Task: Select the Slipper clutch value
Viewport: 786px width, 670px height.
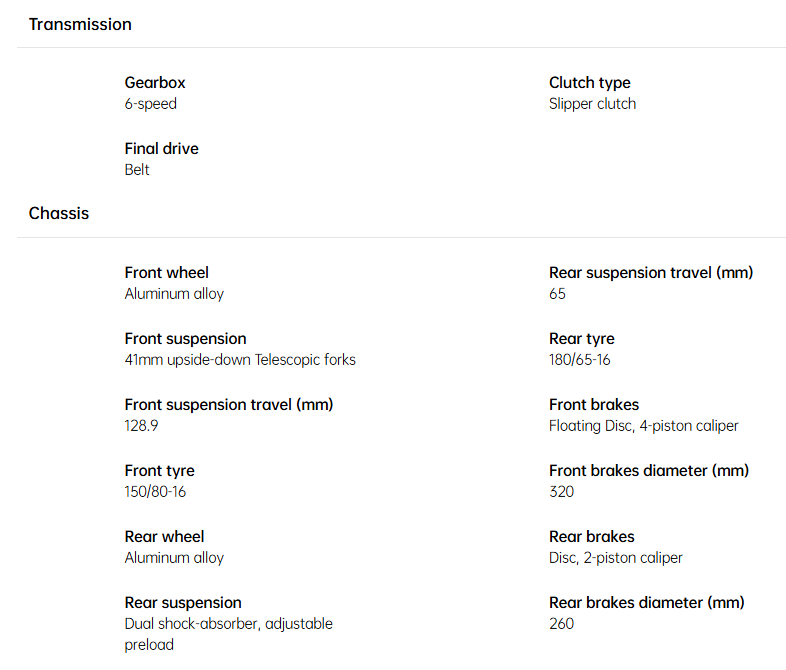Action: click(592, 104)
